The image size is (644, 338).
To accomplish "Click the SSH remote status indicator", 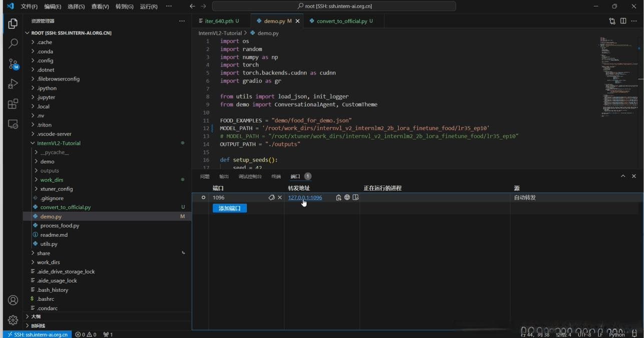I will coord(37,334).
